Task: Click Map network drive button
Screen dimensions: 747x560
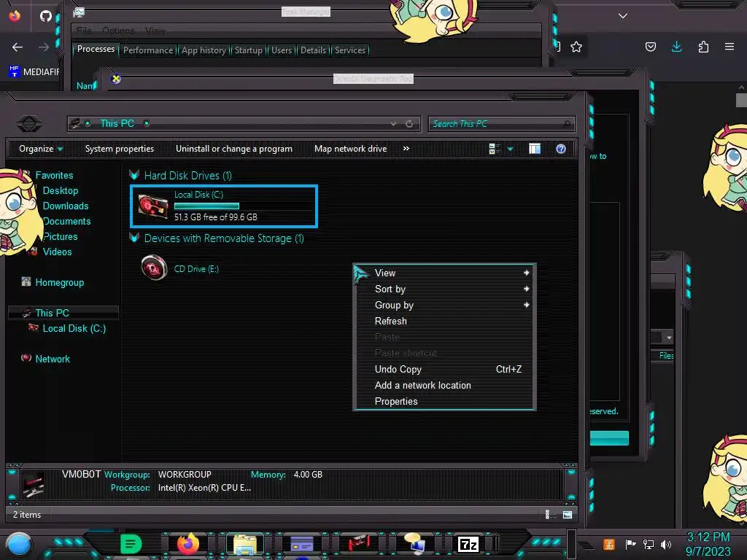Action: [x=351, y=149]
